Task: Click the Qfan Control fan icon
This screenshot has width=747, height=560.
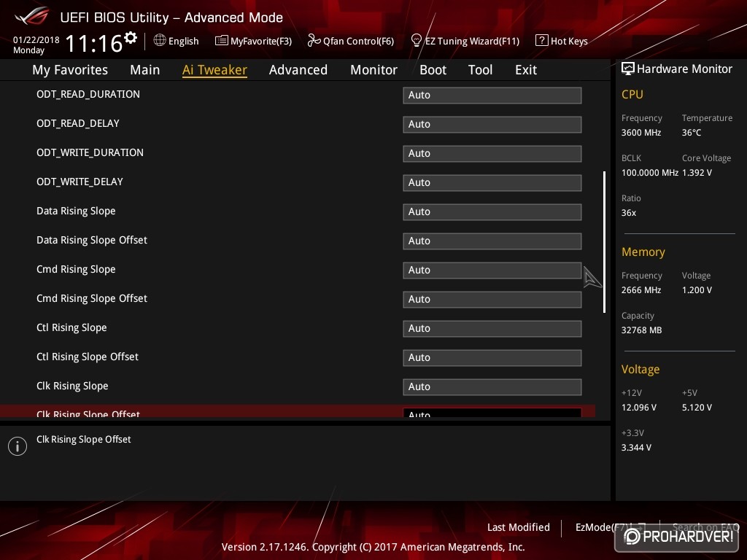Action: click(x=314, y=41)
